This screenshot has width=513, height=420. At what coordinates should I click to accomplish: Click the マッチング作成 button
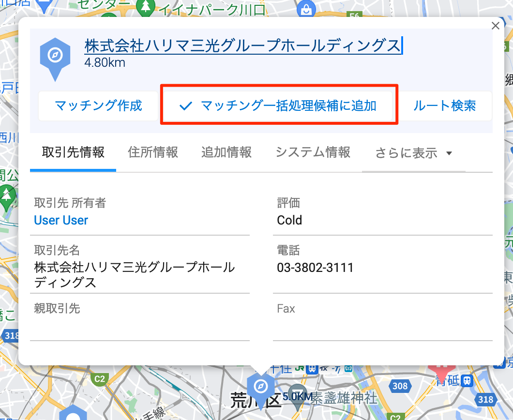click(x=98, y=106)
